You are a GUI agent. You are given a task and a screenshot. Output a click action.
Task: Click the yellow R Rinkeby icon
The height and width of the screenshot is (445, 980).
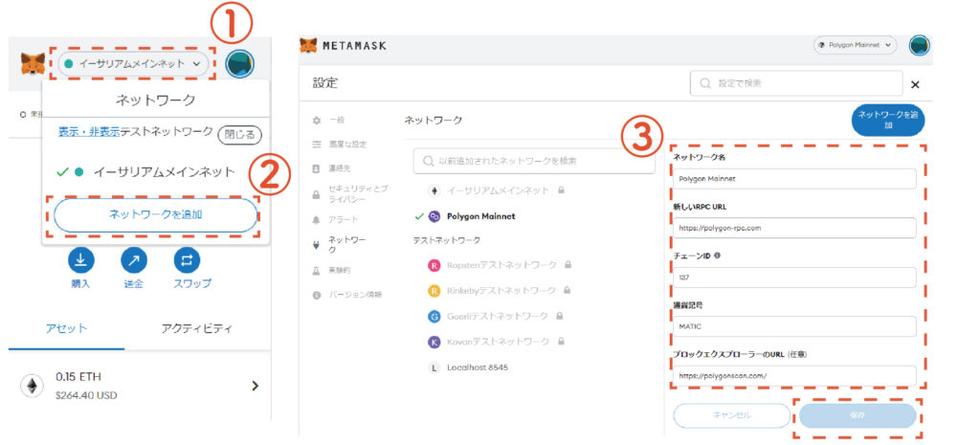(434, 291)
